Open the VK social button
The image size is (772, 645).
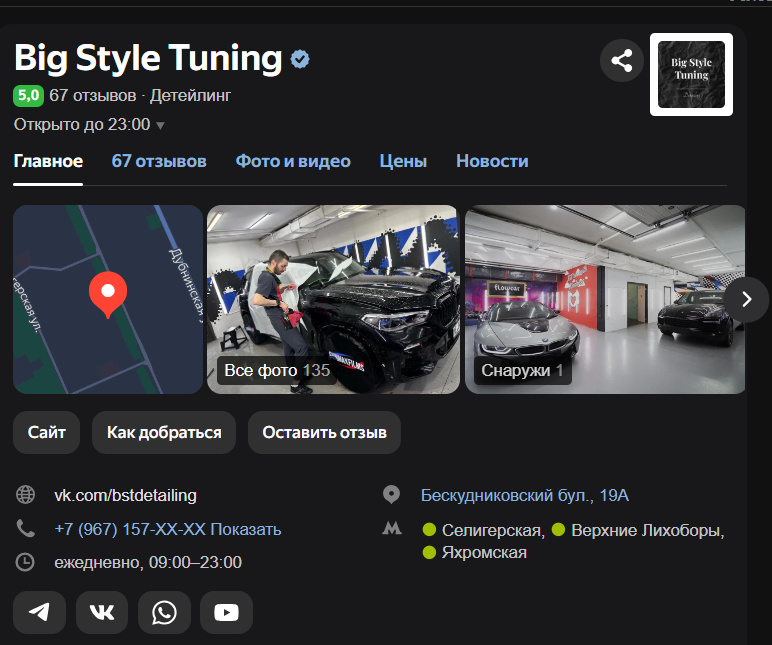[102, 613]
